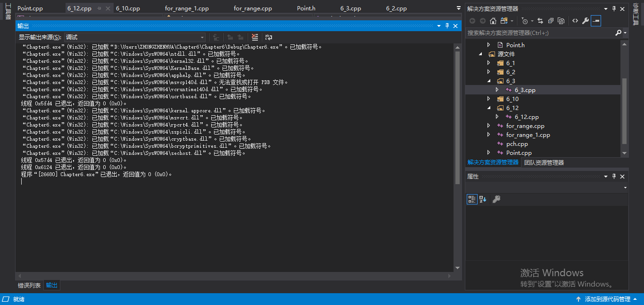The width and height of the screenshot is (644, 305).
Task: Toggle word wrap in the output window
Action: point(269,37)
